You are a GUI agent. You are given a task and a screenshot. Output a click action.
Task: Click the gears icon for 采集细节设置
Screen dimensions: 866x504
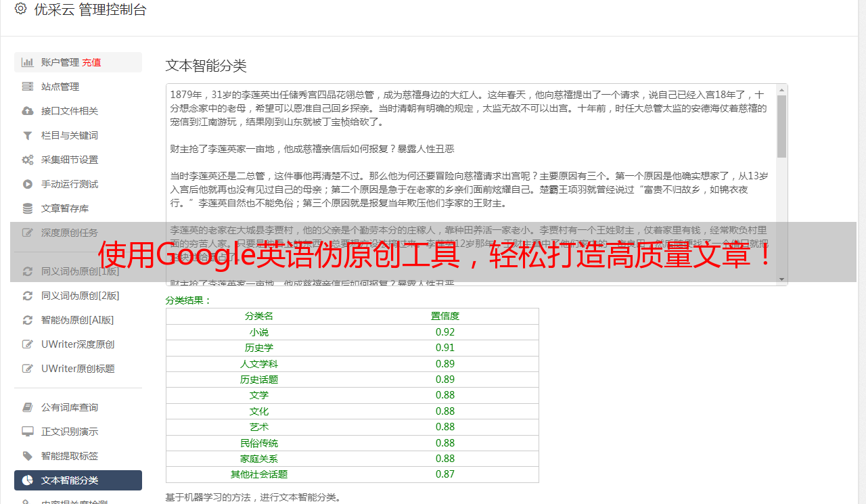(28, 160)
